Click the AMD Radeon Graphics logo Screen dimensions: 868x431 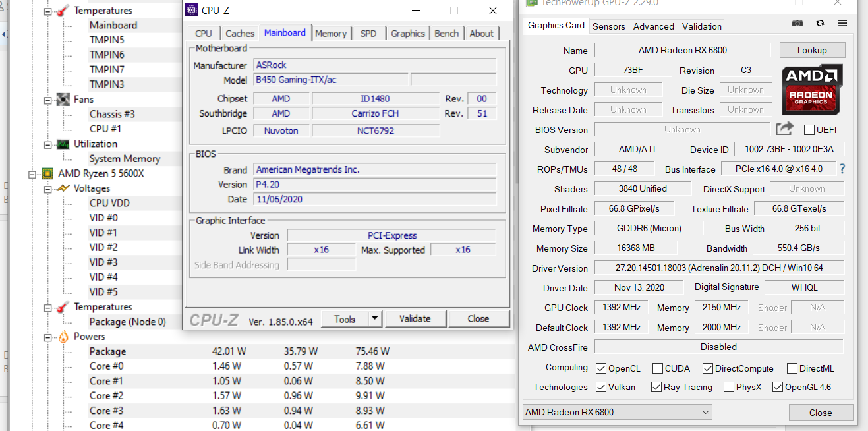tap(811, 88)
